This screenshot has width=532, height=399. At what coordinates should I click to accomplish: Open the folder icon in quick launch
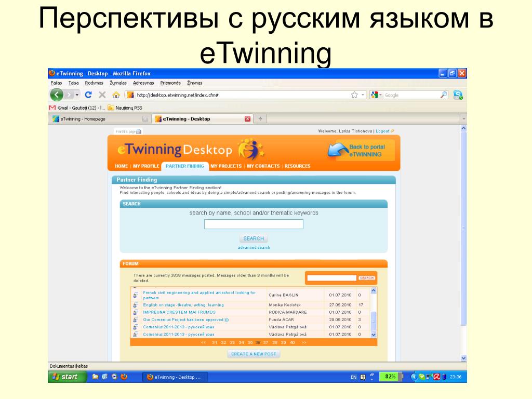pyautogui.click(x=96, y=377)
